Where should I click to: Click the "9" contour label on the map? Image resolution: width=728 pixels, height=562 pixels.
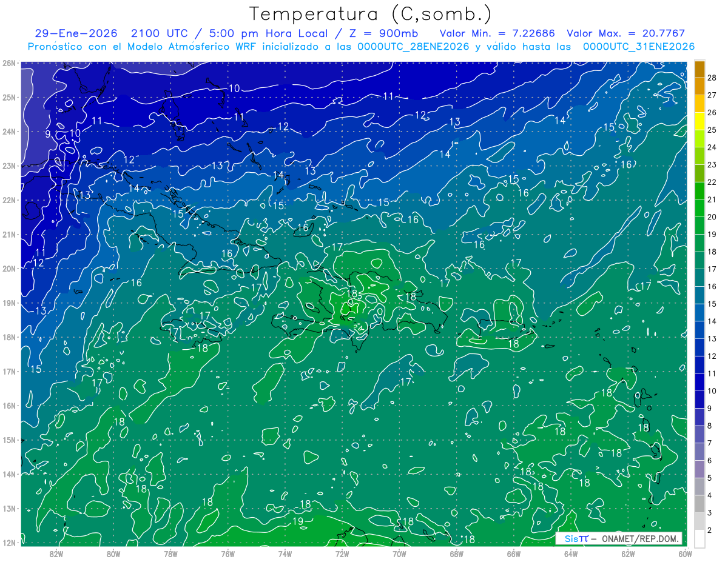tap(48, 134)
